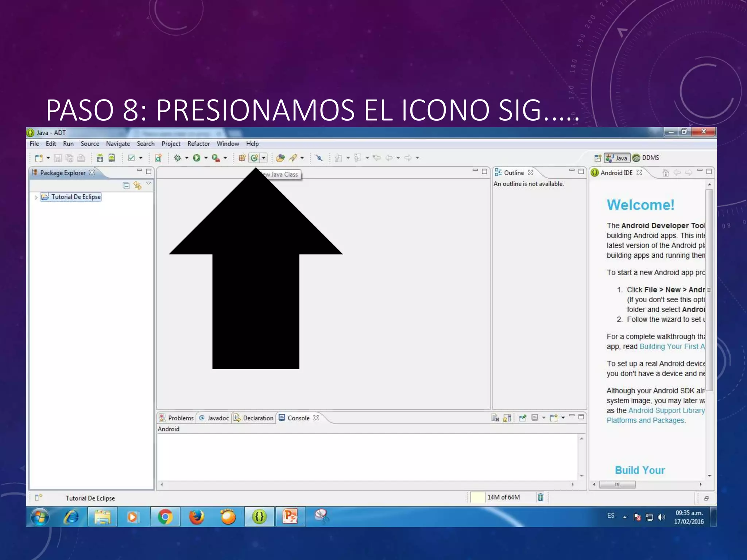This screenshot has width=747, height=560.
Task: Click the Debug bug icon
Action: (x=178, y=158)
